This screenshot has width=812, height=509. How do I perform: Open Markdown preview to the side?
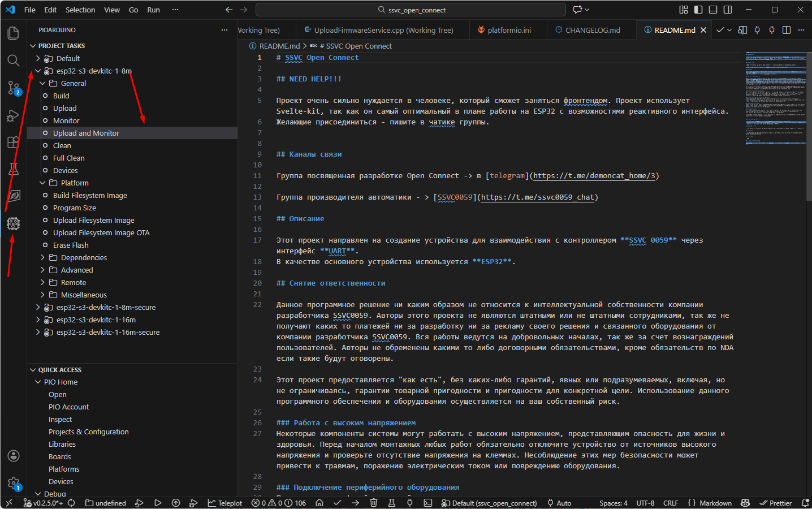pyautogui.click(x=742, y=30)
